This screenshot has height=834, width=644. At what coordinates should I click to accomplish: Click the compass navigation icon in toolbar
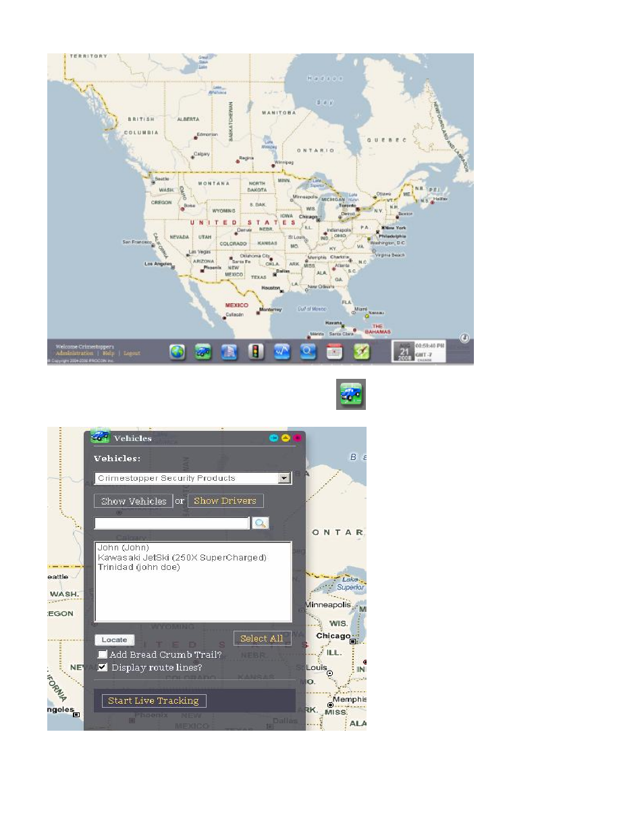coord(362,351)
